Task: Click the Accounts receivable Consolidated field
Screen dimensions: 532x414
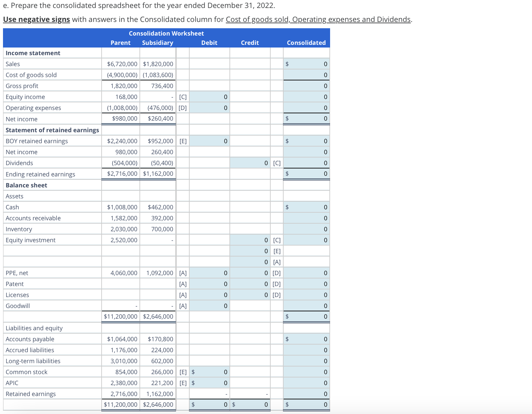Action: pos(307,218)
